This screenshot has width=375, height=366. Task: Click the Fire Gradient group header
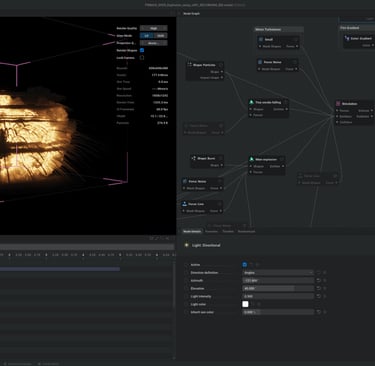(x=357, y=28)
